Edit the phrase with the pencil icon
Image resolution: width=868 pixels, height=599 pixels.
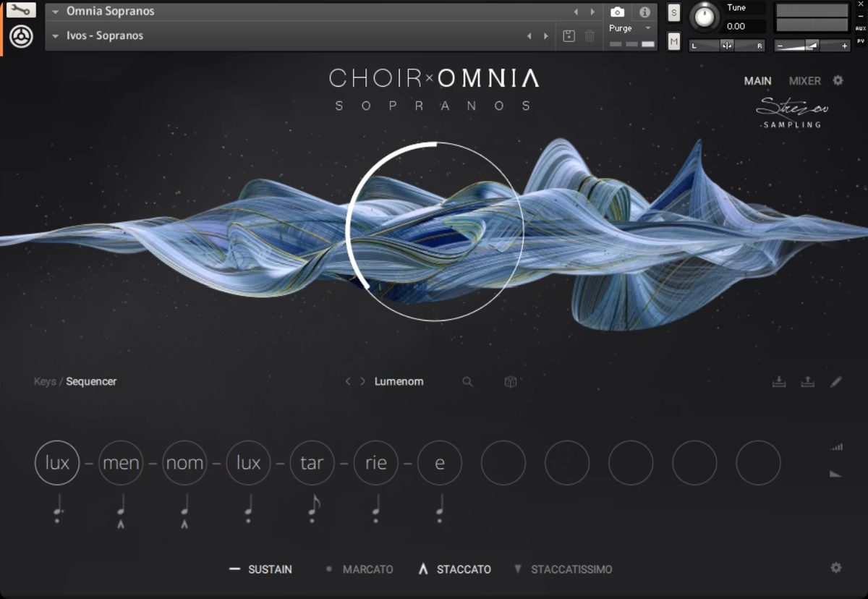click(836, 381)
